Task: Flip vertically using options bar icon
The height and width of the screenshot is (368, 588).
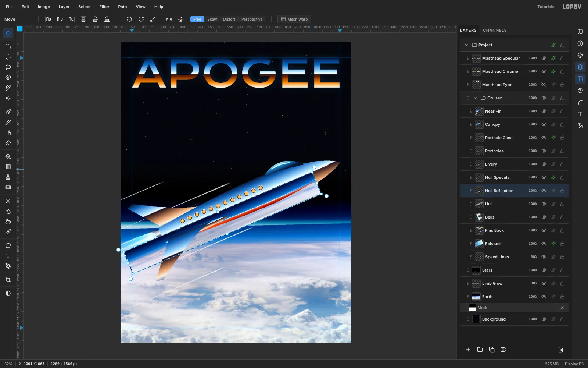Action: [x=181, y=19]
